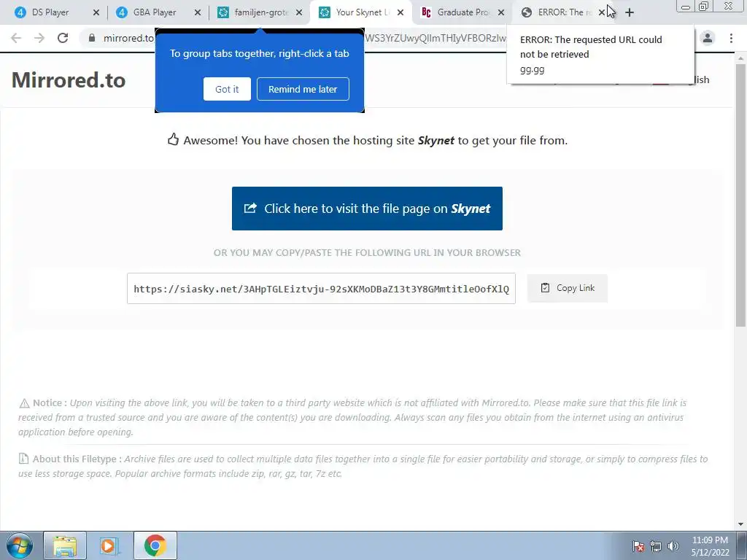Click here to visit Skynet file page
Screen dimensions: 747x560
coord(367,209)
